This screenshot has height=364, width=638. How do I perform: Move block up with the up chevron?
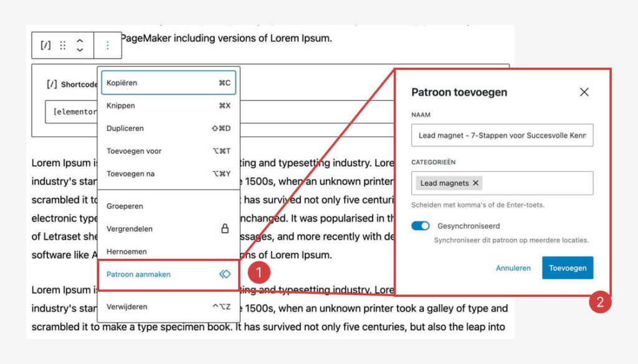[x=80, y=41]
